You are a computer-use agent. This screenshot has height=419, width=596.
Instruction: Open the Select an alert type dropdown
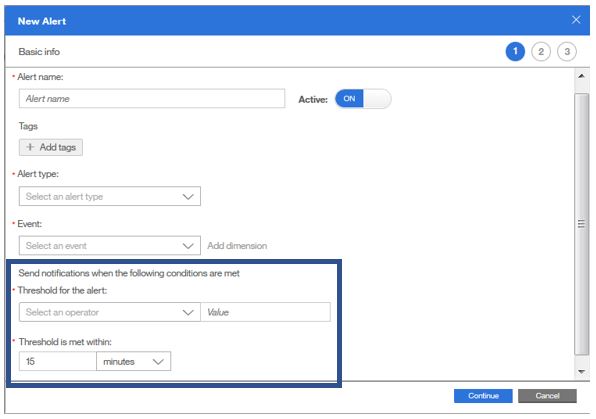pos(110,196)
